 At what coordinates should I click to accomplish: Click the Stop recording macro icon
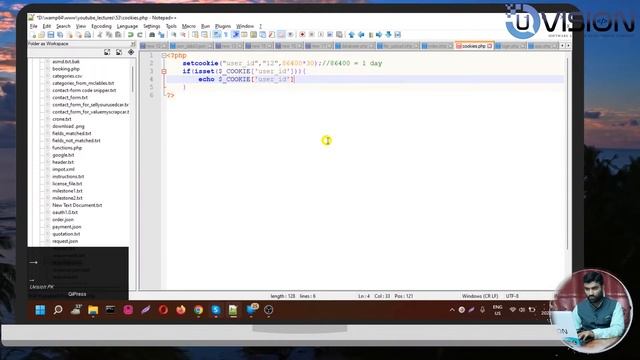pos(311,35)
